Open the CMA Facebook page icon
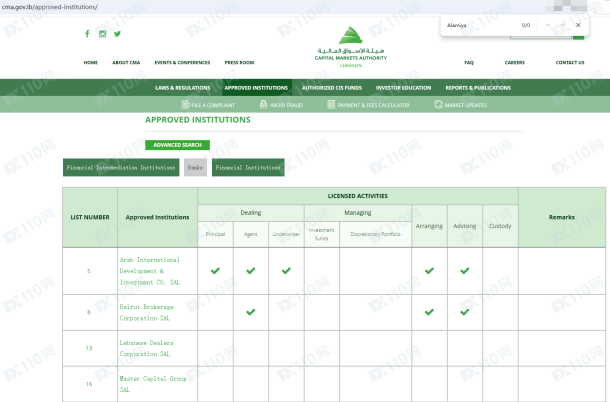The image size is (610, 402). click(87, 34)
